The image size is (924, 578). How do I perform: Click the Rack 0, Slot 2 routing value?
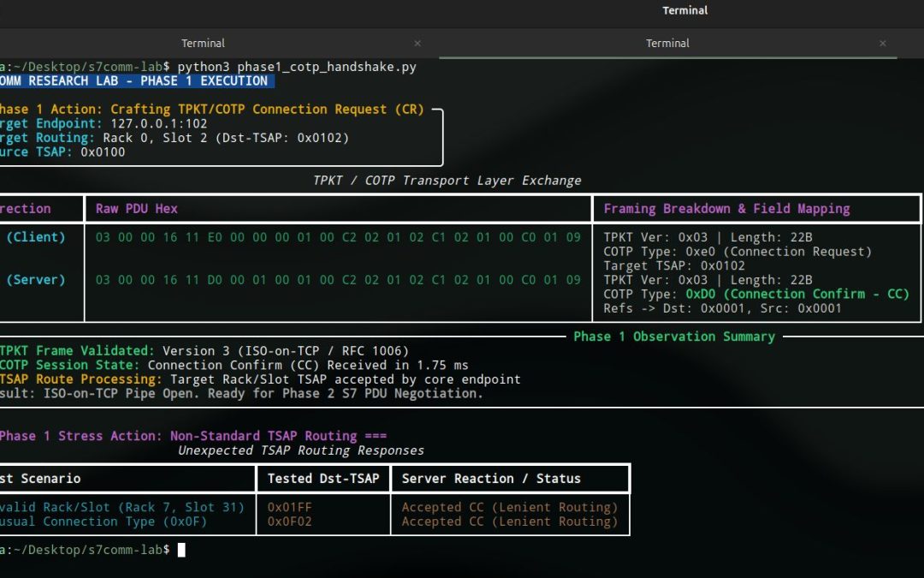coord(226,137)
